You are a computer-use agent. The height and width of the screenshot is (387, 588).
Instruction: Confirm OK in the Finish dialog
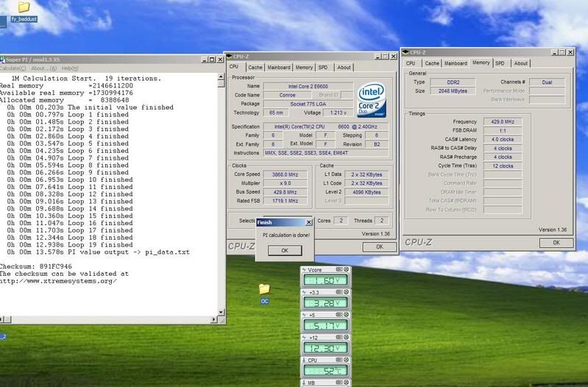[x=285, y=250]
